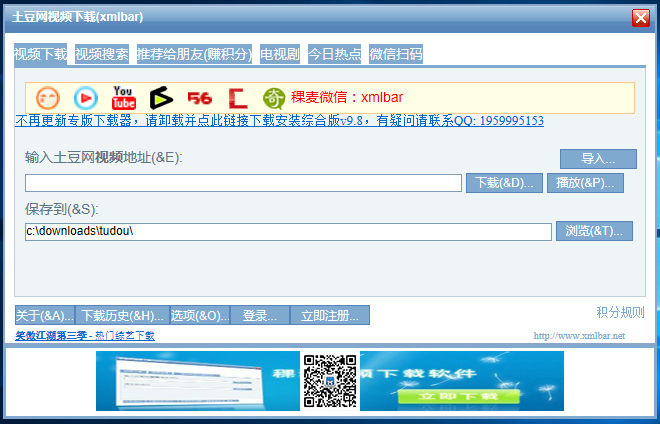Go to the 电视剧 tab

coord(280,54)
